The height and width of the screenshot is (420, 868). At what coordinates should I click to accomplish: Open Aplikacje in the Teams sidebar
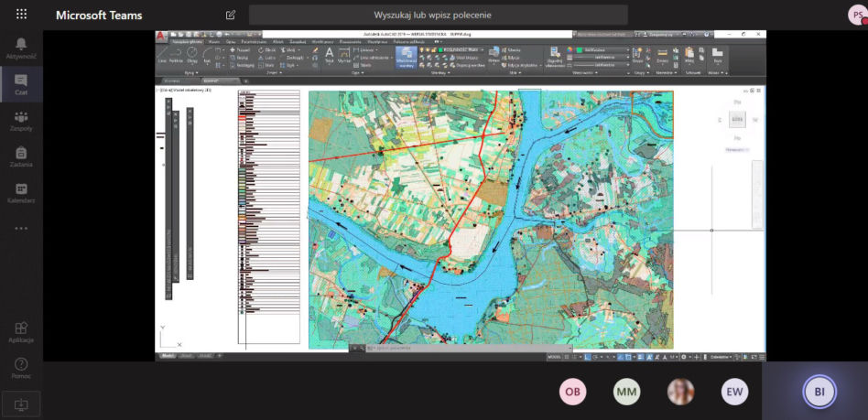point(21,332)
